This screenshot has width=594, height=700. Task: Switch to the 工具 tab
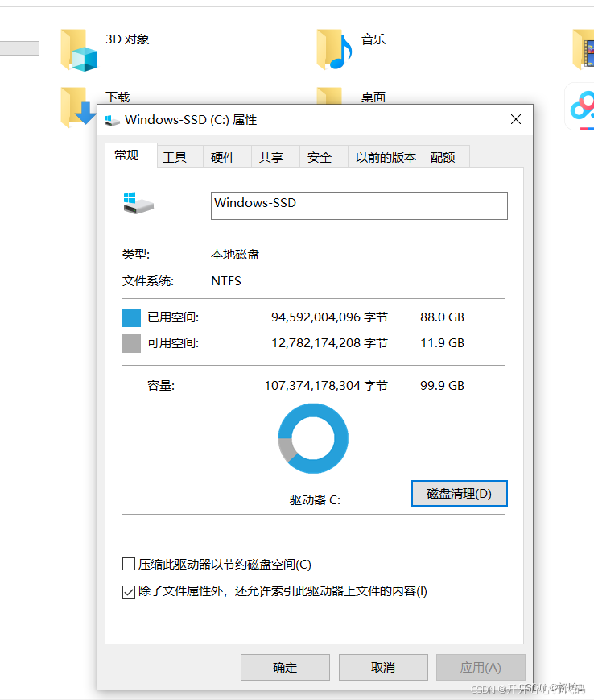tap(179, 157)
